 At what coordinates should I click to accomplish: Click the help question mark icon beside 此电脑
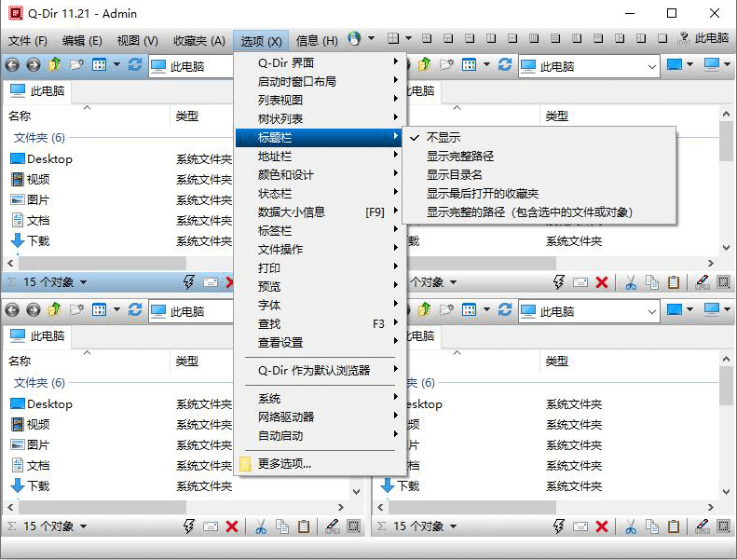(684, 38)
